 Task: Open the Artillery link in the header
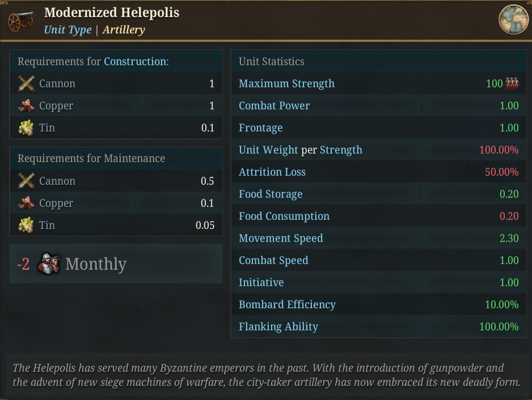[x=124, y=30]
